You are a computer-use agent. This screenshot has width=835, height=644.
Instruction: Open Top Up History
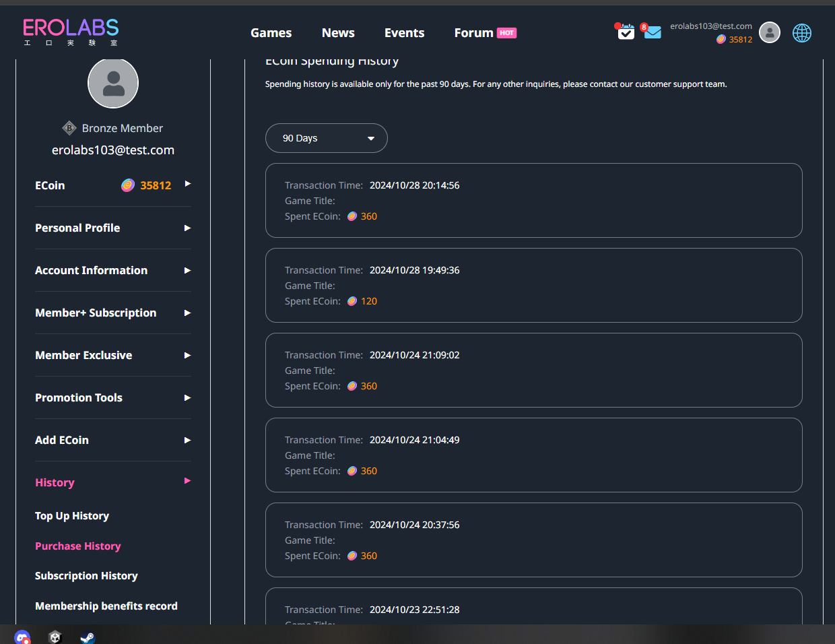tap(72, 516)
